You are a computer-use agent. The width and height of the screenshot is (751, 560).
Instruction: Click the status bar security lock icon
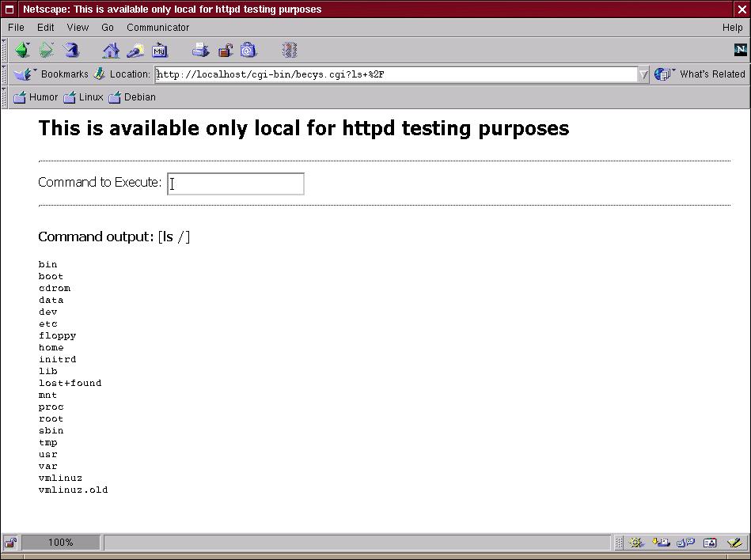click(10, 543)
